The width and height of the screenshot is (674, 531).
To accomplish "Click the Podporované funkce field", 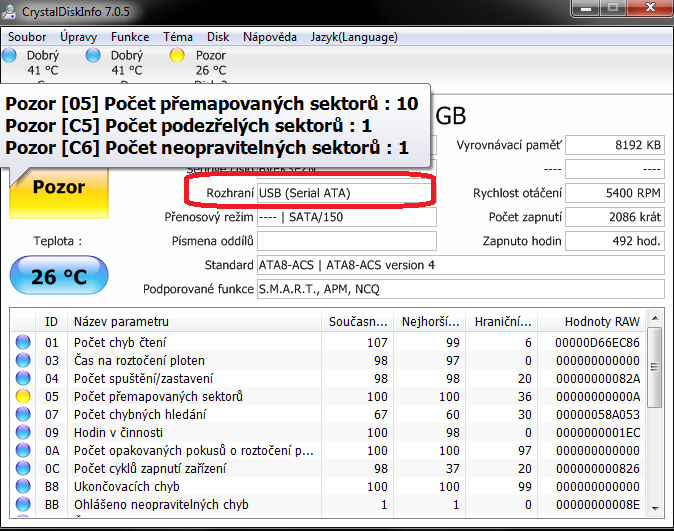I will [461, 289].
